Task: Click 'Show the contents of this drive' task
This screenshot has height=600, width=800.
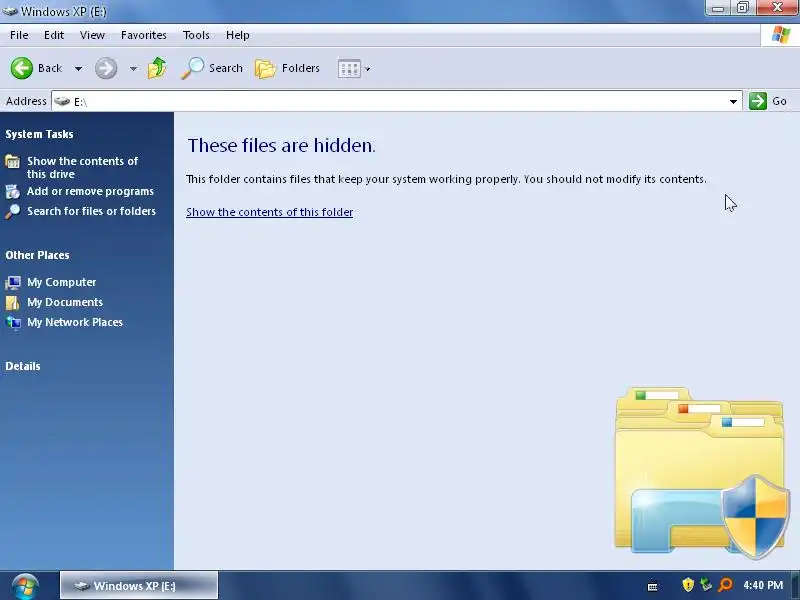Action: pyautogui.click(x=82, y=167)
